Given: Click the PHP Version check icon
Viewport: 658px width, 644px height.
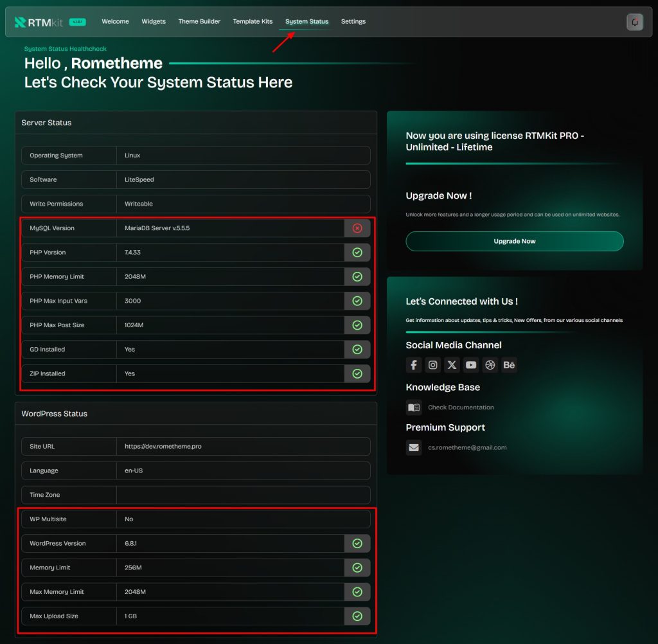Looking at the screenshot, I should tap(357, 253).
